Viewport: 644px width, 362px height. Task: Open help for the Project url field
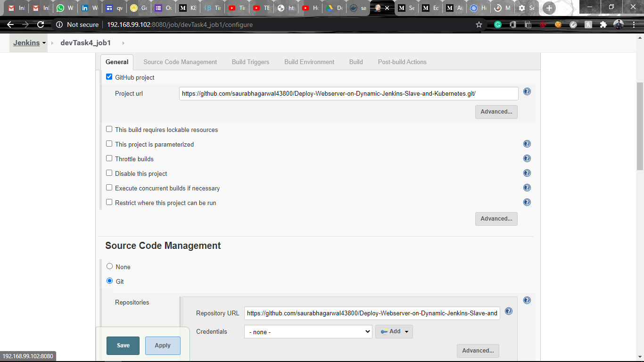point(527,91)
